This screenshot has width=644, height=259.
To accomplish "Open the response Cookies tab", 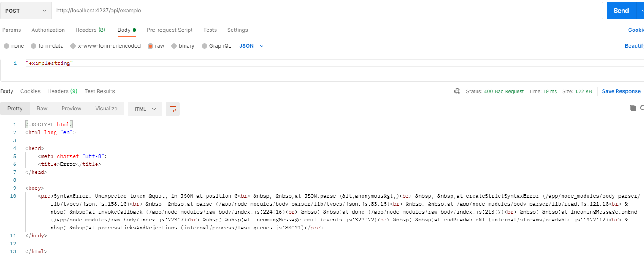I will click(30, 91).
